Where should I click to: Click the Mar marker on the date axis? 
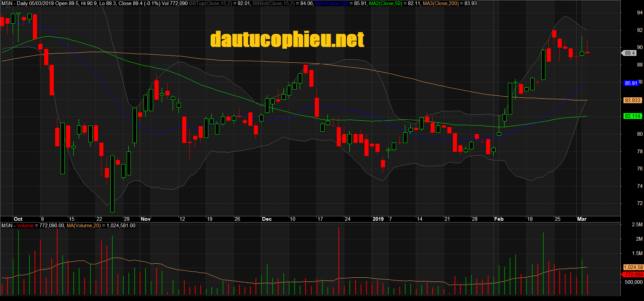(x=582, y=219)
